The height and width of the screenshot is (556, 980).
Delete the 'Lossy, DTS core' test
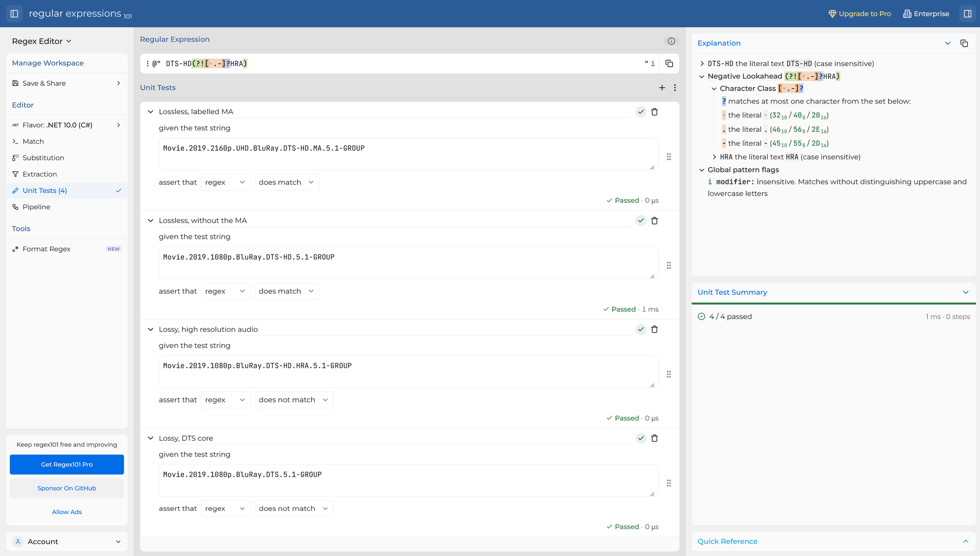coord(654,438)
